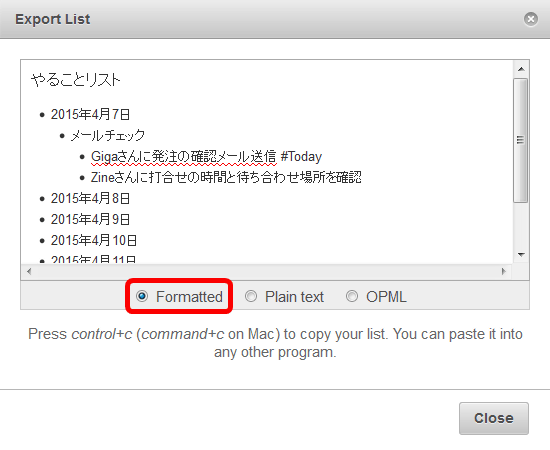Click the horizontal scrollbar track
The height and width of the screenshot is (450, 550).
[267, 271]
